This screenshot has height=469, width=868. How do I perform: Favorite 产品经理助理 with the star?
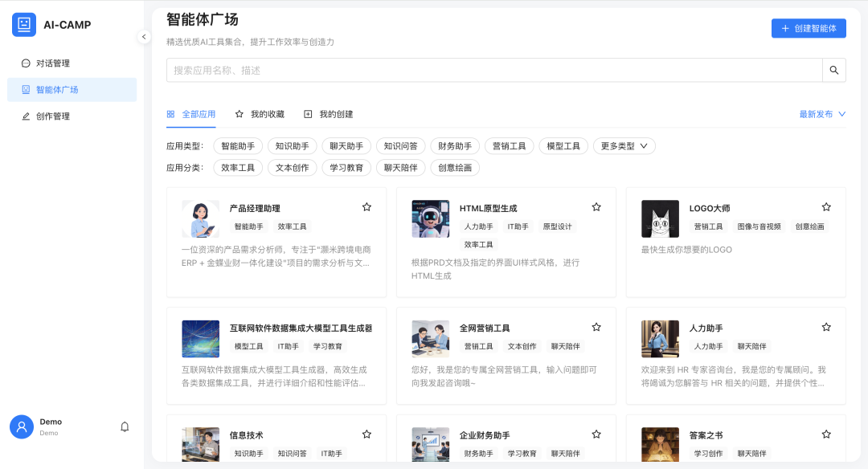tap(366, 207)
